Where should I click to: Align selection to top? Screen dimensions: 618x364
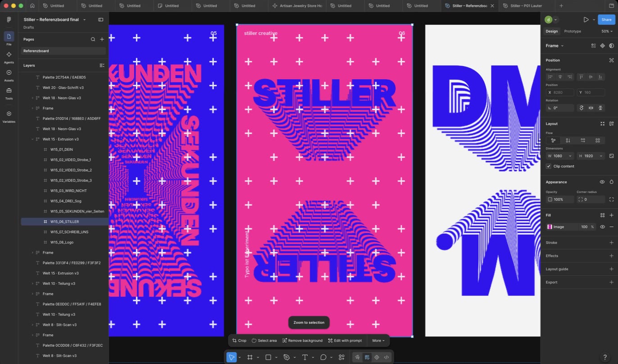point(581,77)
